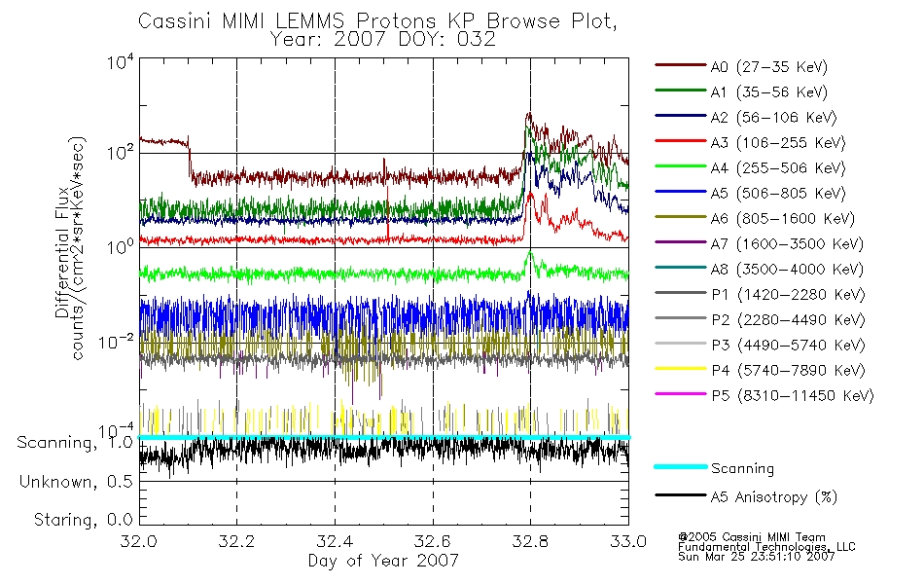Click the Unknown, 0.5 axis label
The height and width of the screenshot is (584, 924).
pyautogui.click(x=76, y=482)
